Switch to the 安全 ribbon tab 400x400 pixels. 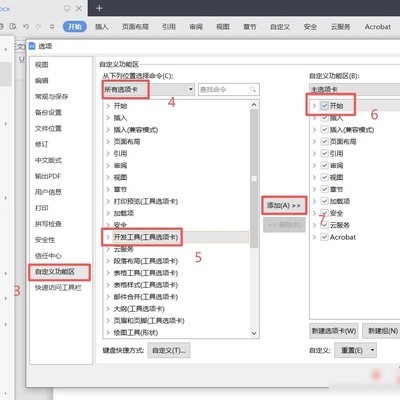pos(310,27)
